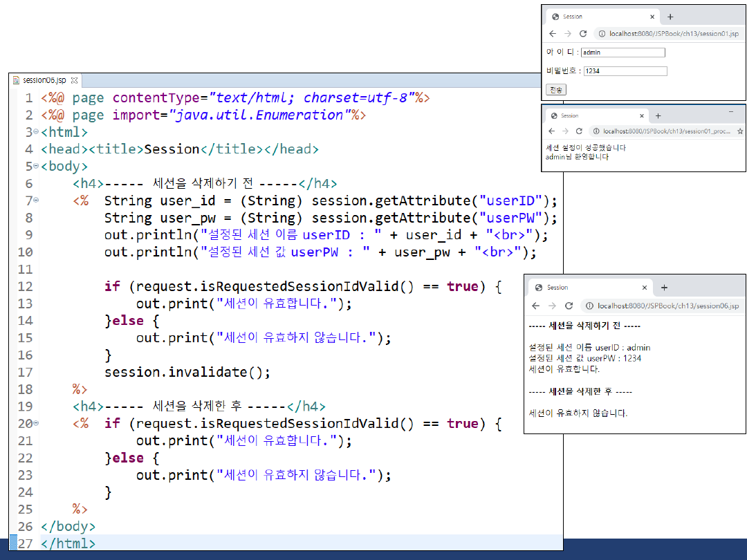Reload the session01_process browser page
The width and height of the screenshot is (747, 560).
580,131
